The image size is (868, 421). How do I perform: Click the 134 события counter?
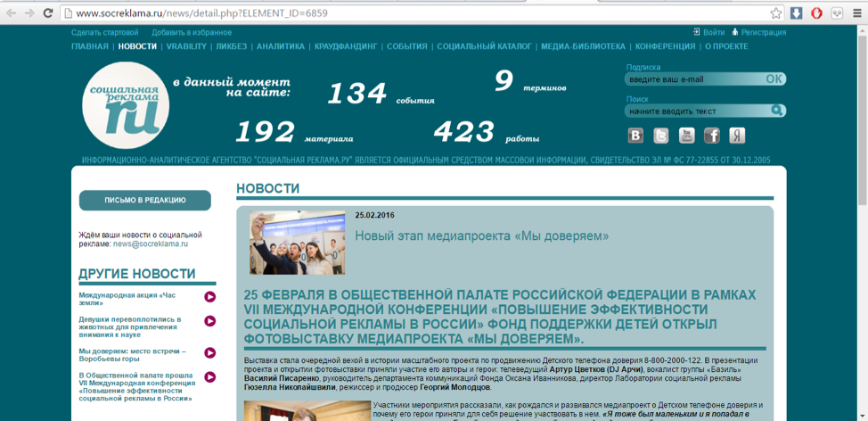381,94
